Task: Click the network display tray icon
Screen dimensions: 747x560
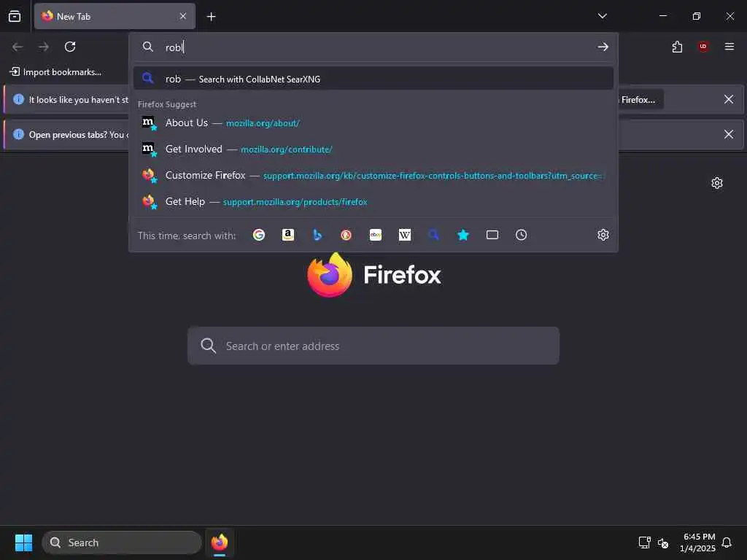Action: tap(645, 542)
